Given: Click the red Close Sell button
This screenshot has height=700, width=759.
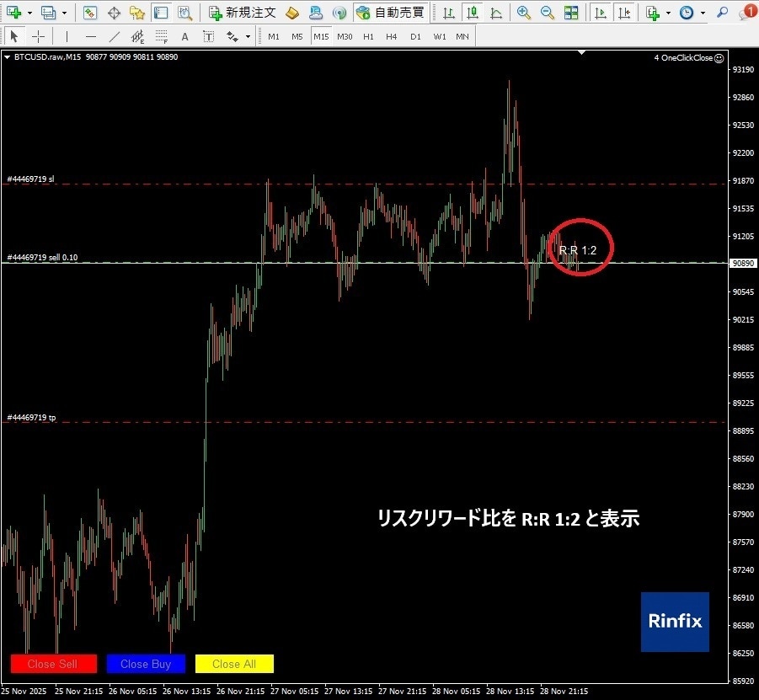Looking at the screenshot, I should coord(53,664).
